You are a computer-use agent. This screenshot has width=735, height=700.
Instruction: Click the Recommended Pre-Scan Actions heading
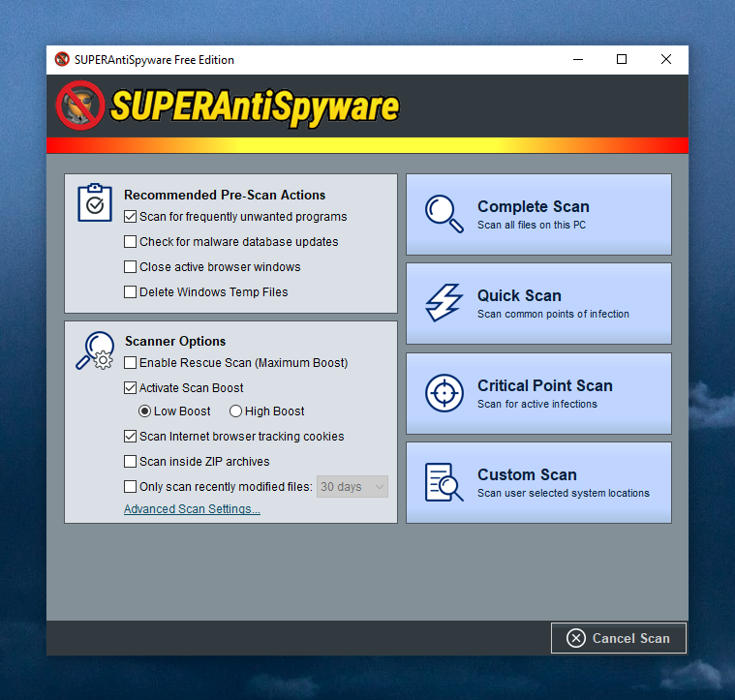[x=225, y=195]
